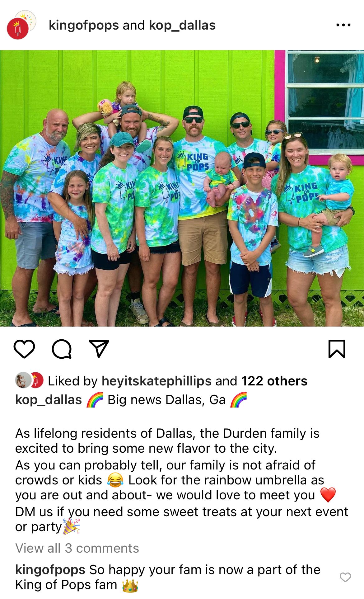Screen dimensions: 364x599
Task: Open the three-dot post options menu
Action: (x=343, y=25)
